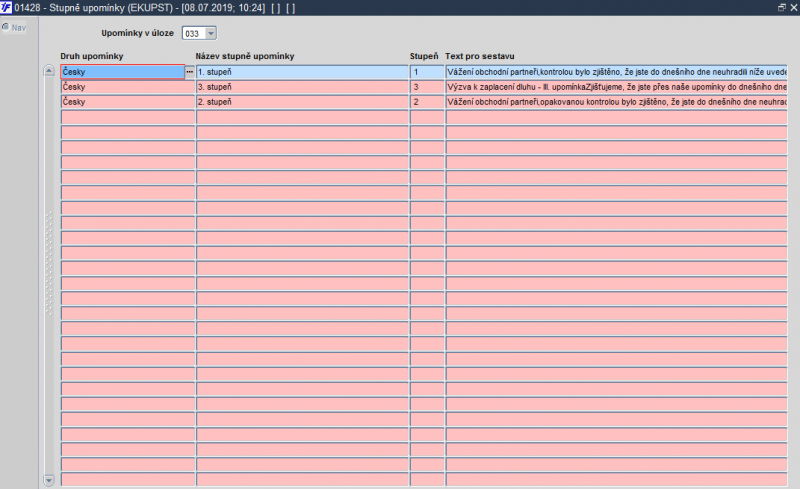This screenshot has width=800, height=489.
Task: Click the Stupeň column header
Action: (x=424, y=56)
